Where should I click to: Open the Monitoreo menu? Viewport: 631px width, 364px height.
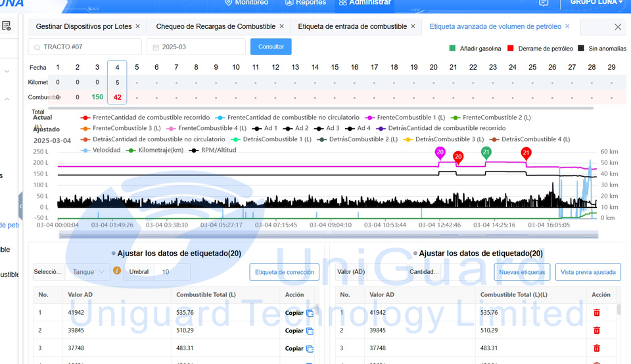pyautogui.click(x=246, y=3)
